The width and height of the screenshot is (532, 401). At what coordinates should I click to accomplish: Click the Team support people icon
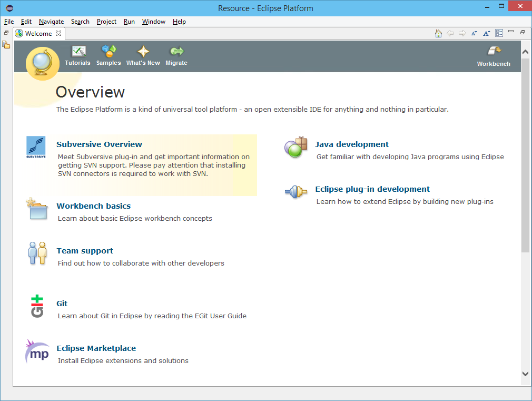37,253
